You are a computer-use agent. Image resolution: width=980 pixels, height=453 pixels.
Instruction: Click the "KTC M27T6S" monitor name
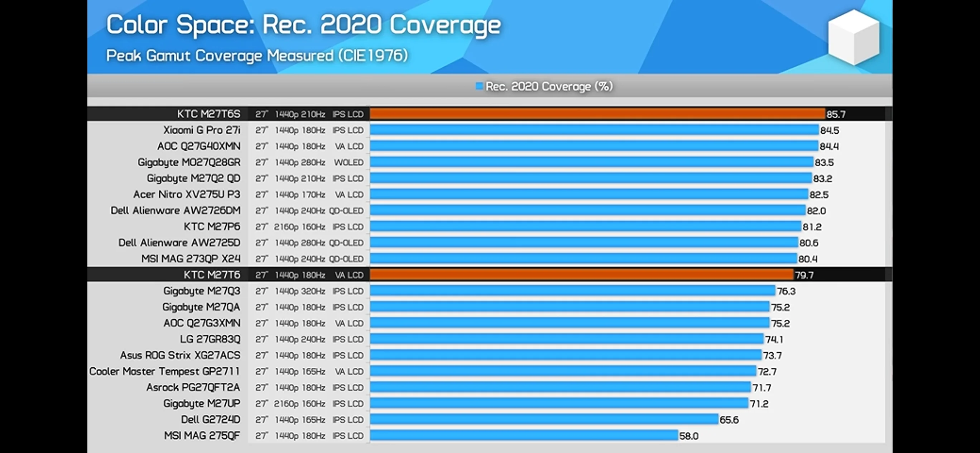point(208,114)
